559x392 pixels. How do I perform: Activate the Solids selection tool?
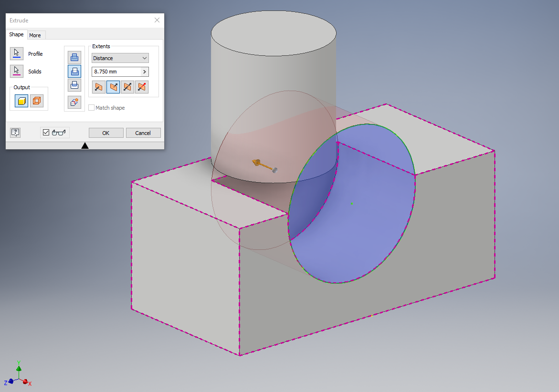pyautogui.click(x=17, y=71)
